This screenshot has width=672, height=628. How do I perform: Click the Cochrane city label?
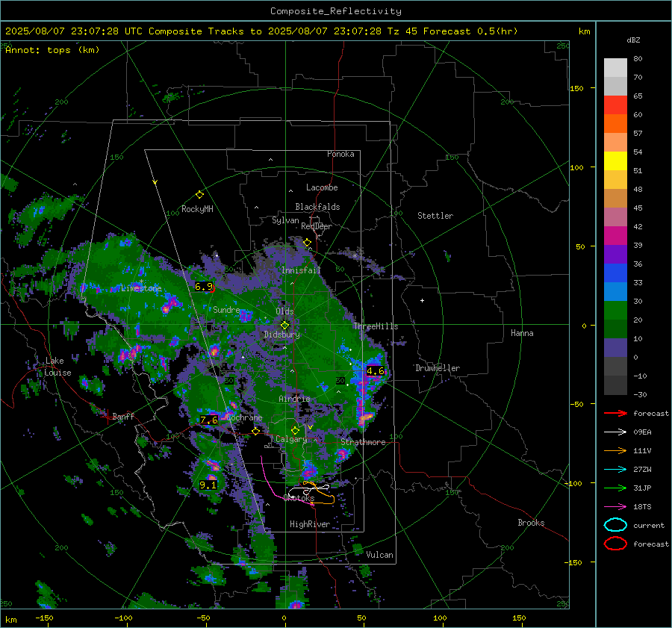click(244, 417)
